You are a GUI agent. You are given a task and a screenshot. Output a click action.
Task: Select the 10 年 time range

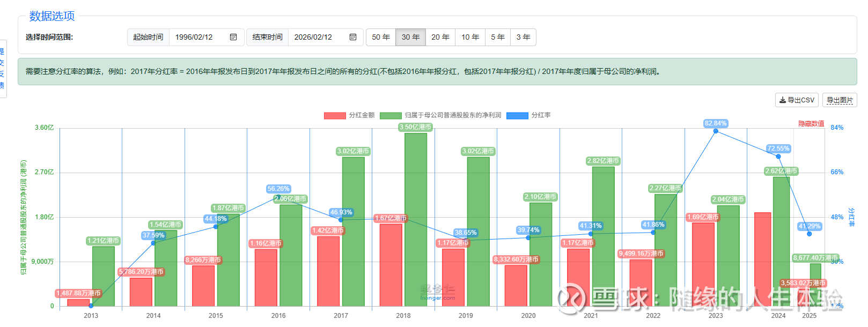tap(470, 37)
